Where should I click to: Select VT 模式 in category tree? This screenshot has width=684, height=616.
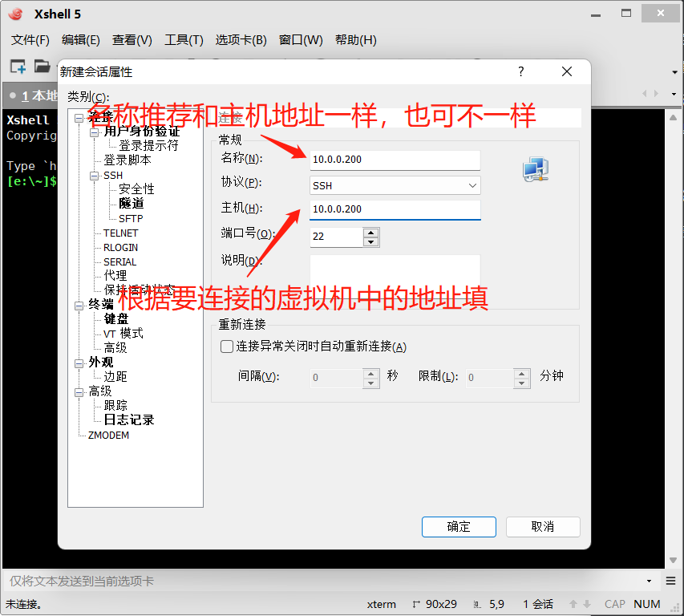pyautogui.click(x=123, y=334)
